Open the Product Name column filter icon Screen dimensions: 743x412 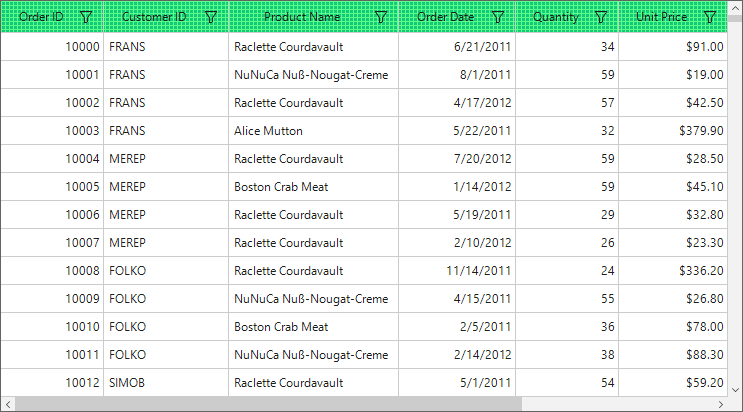pyautogui.click(x=381, y=17)
